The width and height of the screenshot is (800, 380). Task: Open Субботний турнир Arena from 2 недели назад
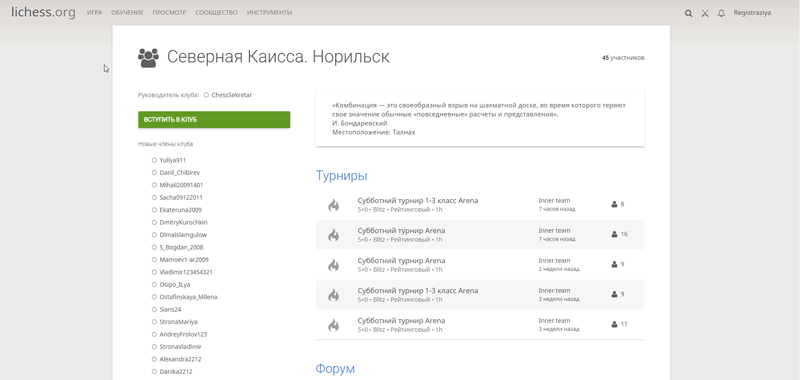[x=401, y=261]
